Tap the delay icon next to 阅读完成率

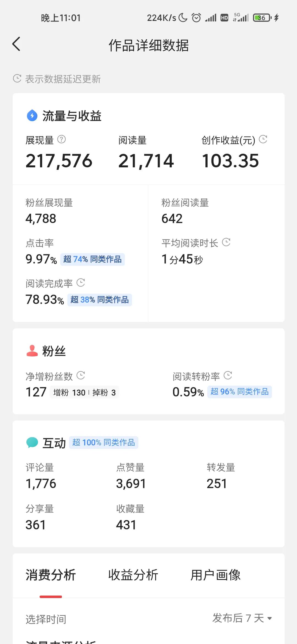pyautogui.click(x=81, y=283)
